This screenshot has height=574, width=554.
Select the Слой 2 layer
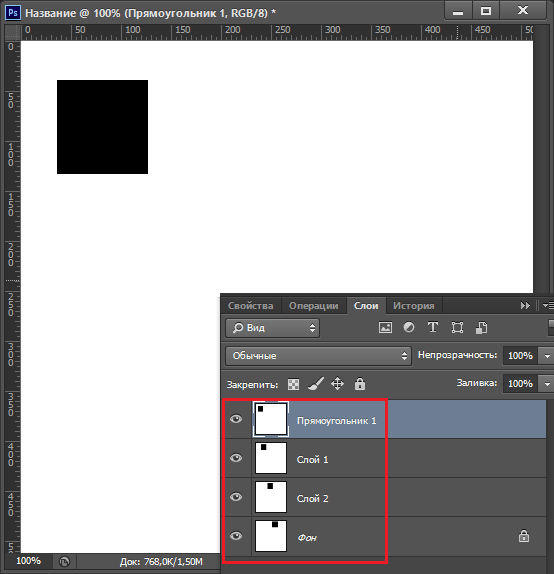click(x=384, y=497)
